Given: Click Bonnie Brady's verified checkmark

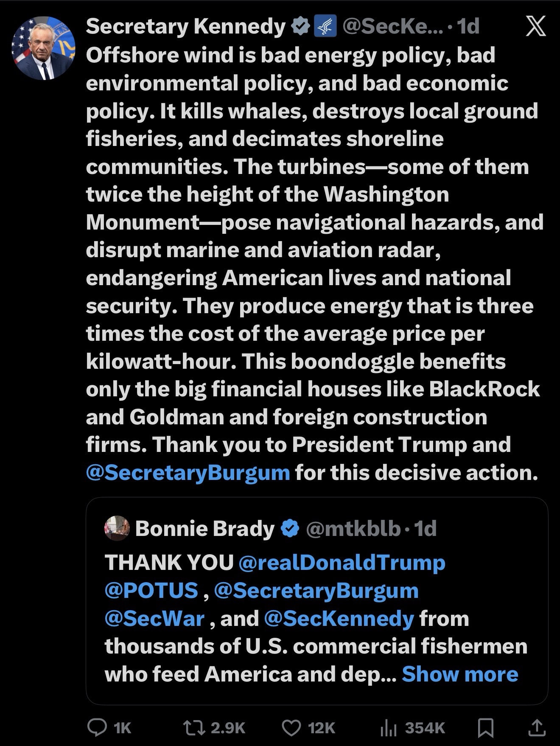Looking at the screenshot, I should click(x=291, y=528).
